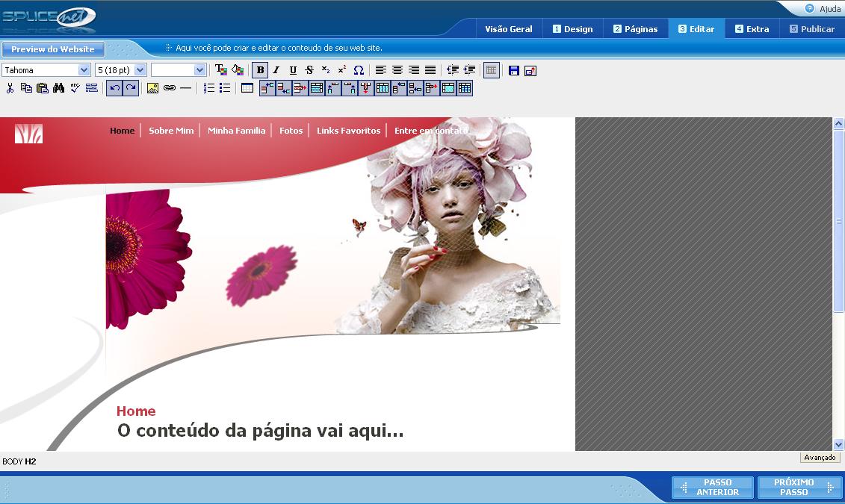Go to the Publicar tab
845x504 pixels.
pos(811,29)
